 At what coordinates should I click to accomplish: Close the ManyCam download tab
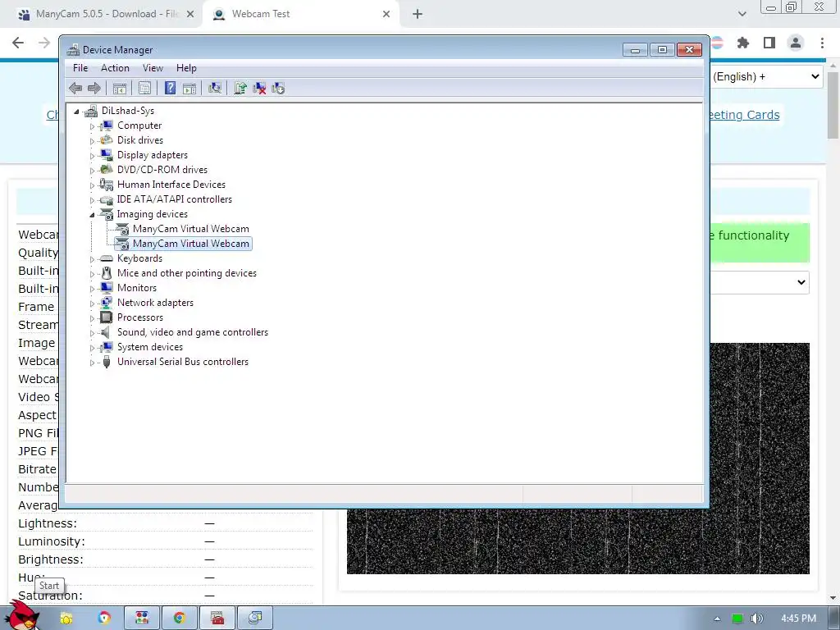coord(190,15)
